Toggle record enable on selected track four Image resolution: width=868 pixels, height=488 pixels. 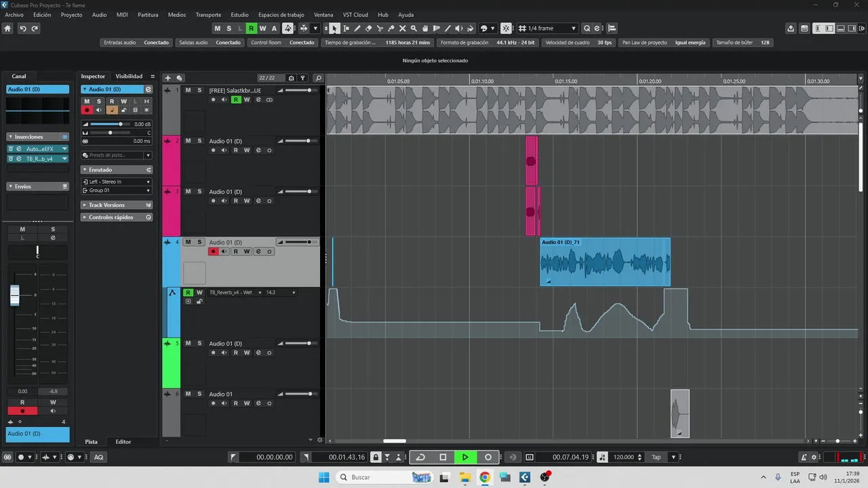pos(213,251)
